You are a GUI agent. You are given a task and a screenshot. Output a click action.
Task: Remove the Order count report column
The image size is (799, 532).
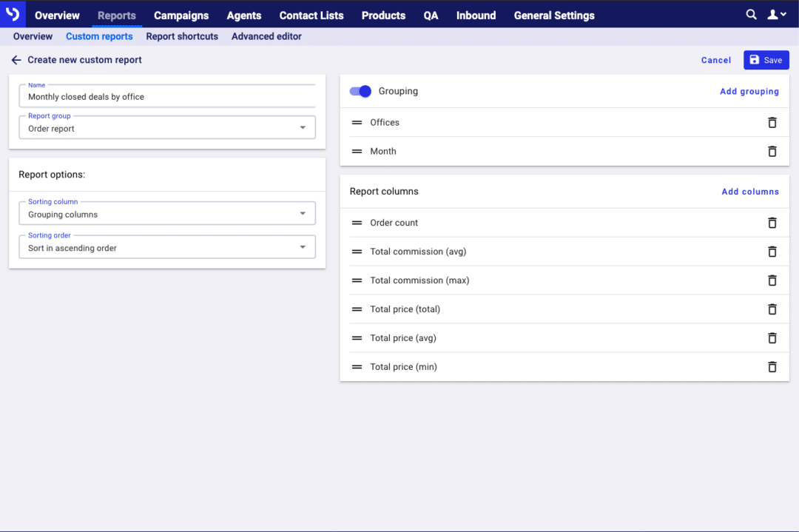772,222
